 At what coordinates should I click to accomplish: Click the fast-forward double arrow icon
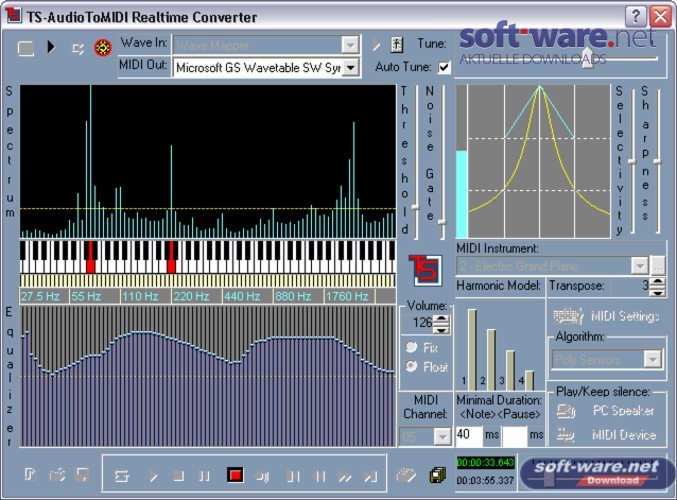[x=345, y=477]
